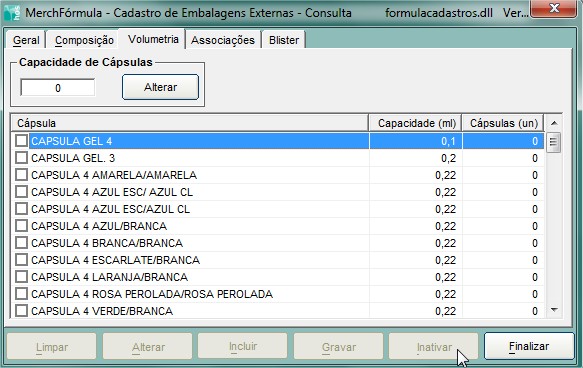Tick CAPSULA 4 AZUL ESC/AZUL CL checkbox (no space)

point(21,209)
